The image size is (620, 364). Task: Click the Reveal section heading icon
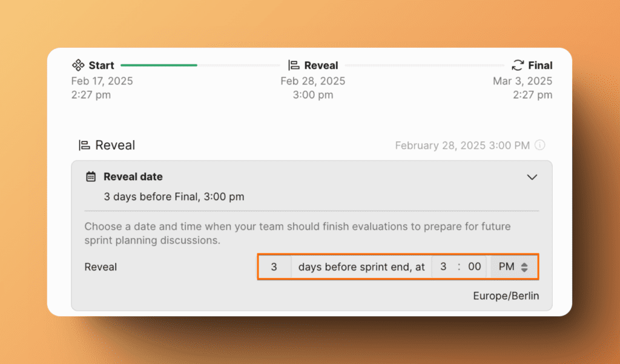coord(85,145)
